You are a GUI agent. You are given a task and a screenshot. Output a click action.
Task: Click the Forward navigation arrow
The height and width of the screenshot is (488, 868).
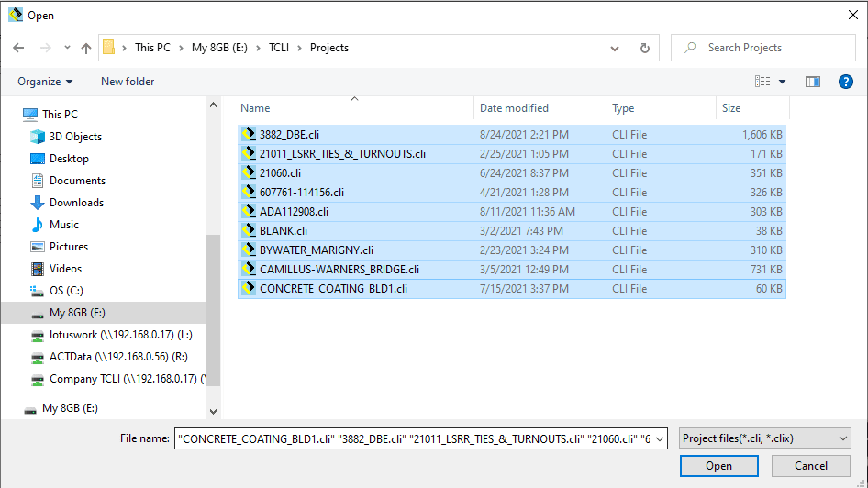click(x=45, y=48)
